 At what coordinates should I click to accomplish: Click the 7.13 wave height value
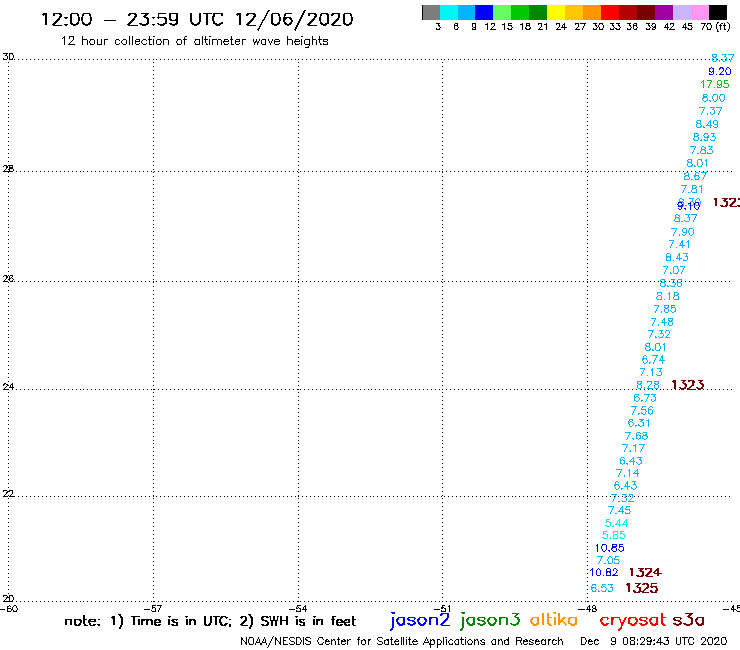[651, 372]
